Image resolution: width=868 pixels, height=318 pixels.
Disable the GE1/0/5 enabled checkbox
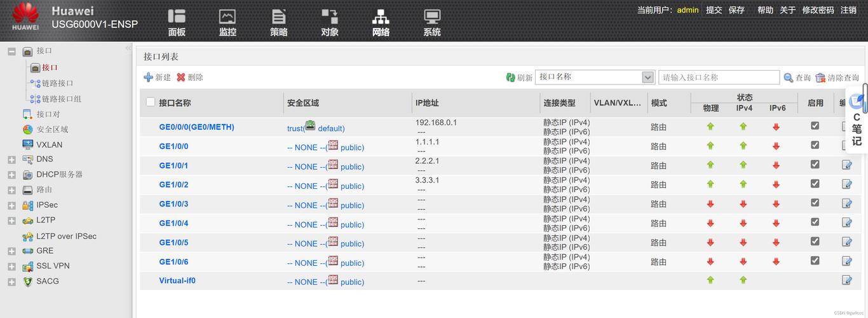[x=815, y=241]
